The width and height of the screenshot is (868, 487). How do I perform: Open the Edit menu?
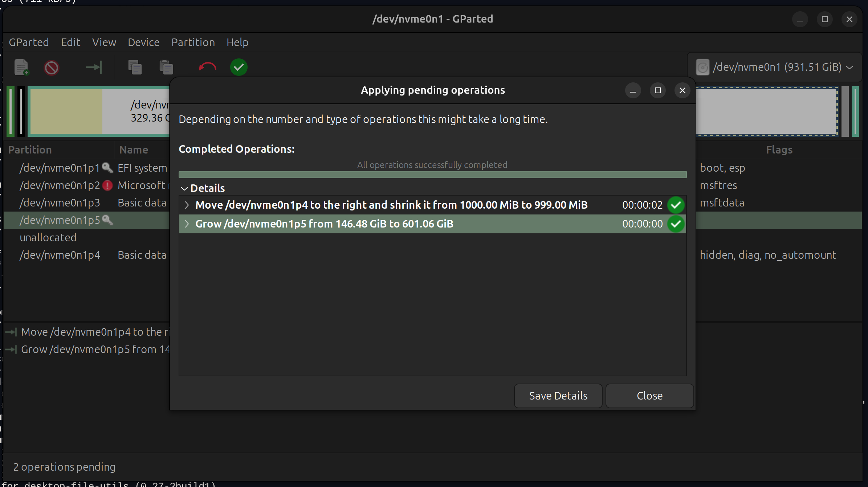coord(70,42)
